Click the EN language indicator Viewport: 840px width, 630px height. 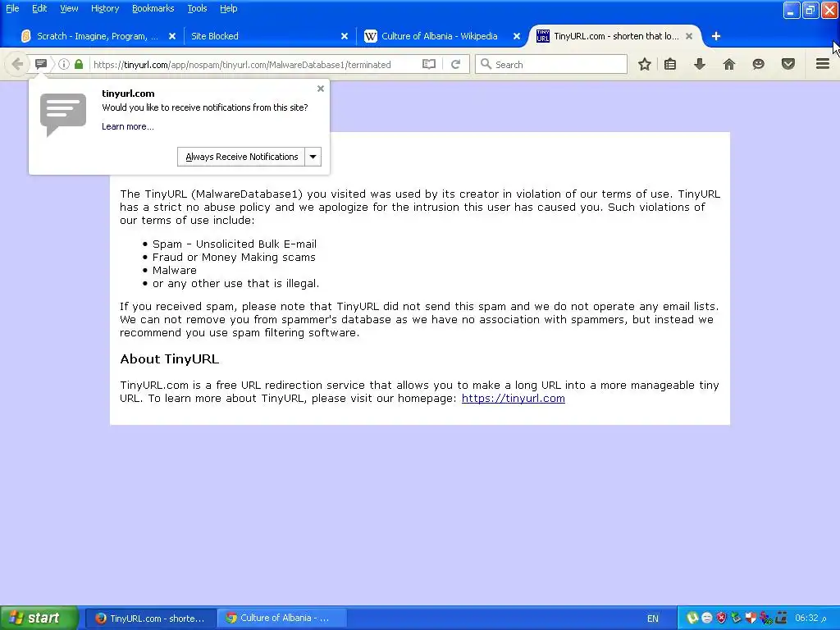coord(652,619)
